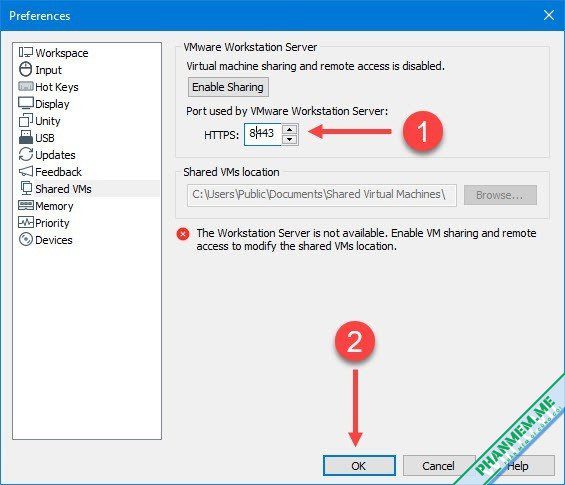Confirm with the OK button
Image resolution: width=565 pixels, height=485 pixels.
pos(359,466)
